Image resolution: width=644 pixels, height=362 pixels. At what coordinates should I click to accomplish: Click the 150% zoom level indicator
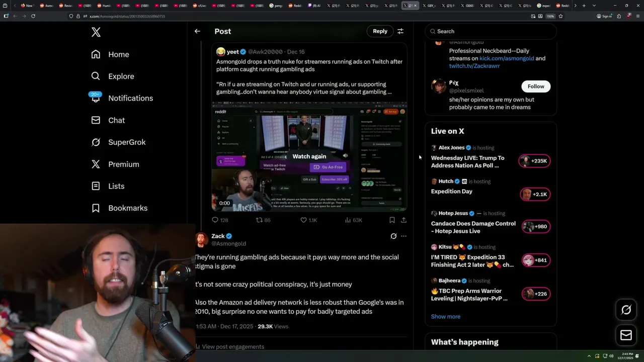tap(550, 16)
